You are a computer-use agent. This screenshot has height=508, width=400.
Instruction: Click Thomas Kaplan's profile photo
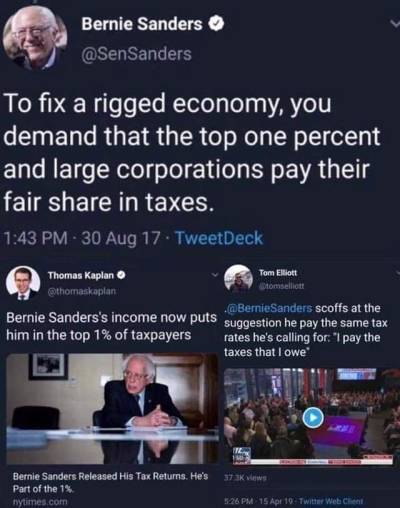(23, 283)
